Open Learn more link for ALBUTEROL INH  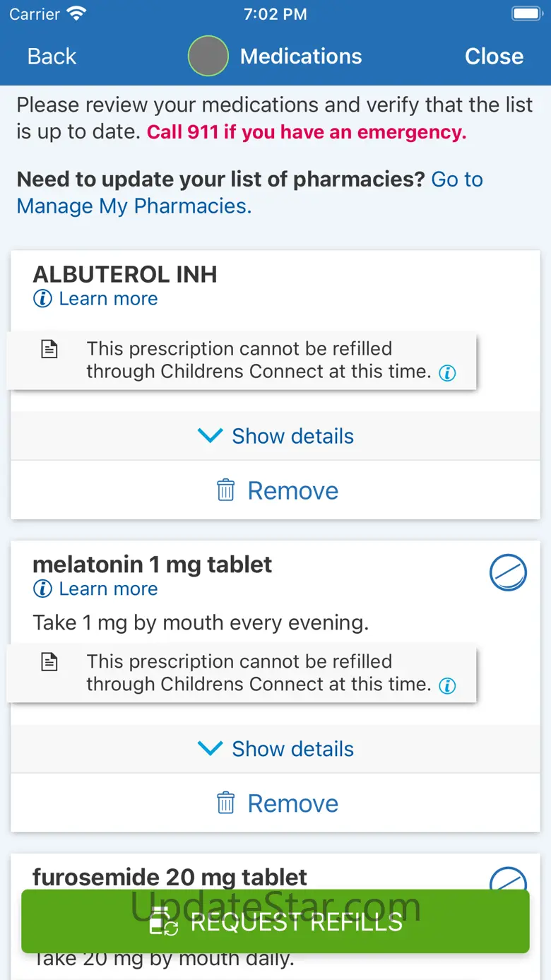(x=108, y=299)
